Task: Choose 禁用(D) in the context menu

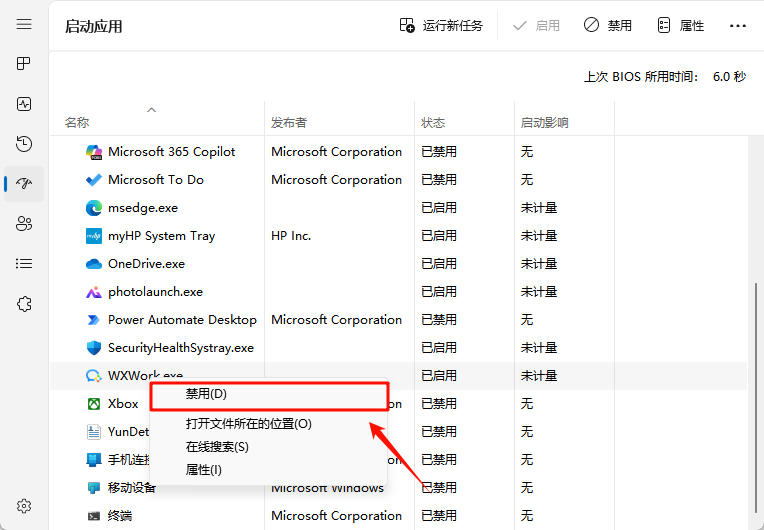Action: [269, 396]
